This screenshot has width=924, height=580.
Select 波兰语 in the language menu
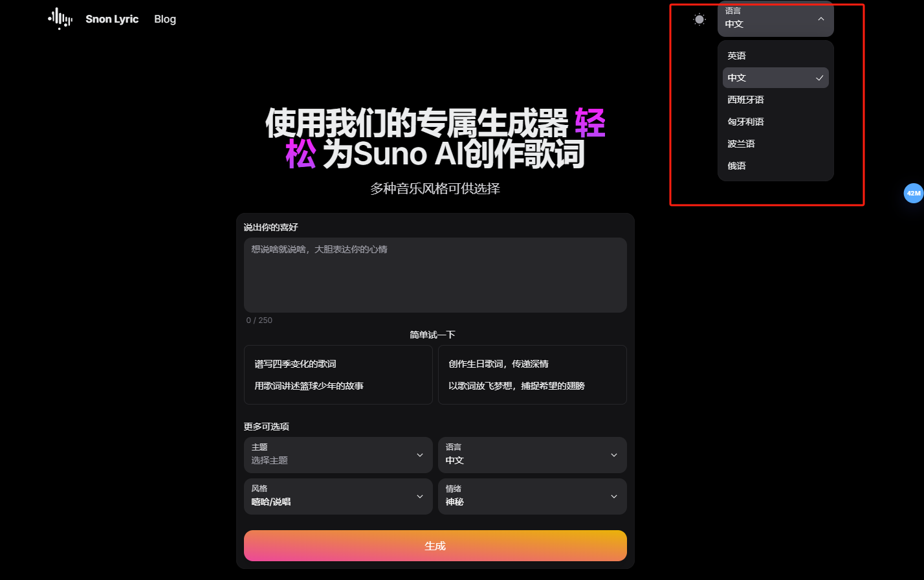click(776, 144)
